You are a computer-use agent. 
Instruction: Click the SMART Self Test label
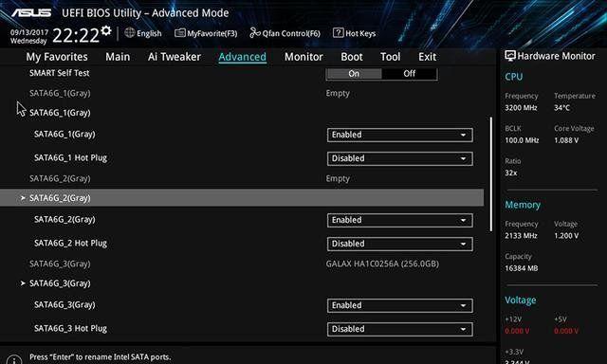[x=59, y=73]
